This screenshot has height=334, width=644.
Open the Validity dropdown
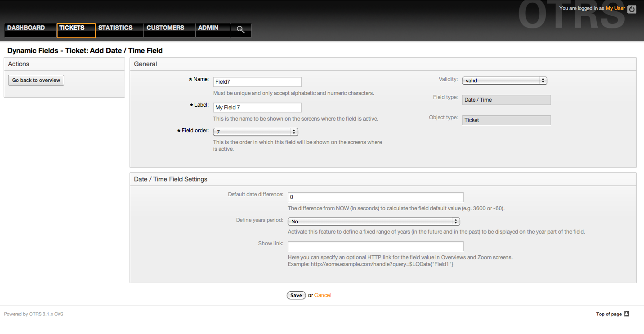pyautogui.click(x=504, y=81)
